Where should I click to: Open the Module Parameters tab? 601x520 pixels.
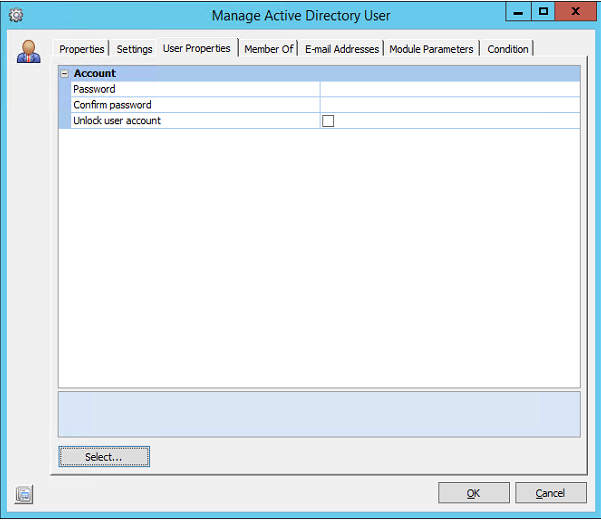431,49
